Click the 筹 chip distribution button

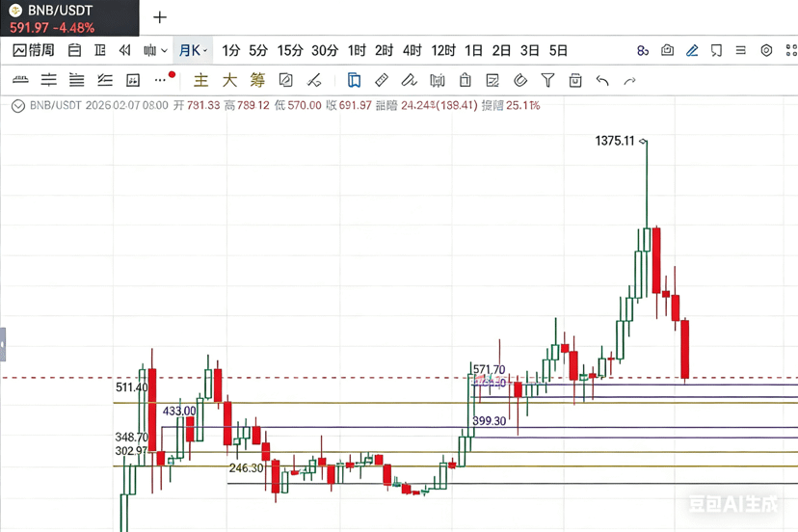pos(257,80)
